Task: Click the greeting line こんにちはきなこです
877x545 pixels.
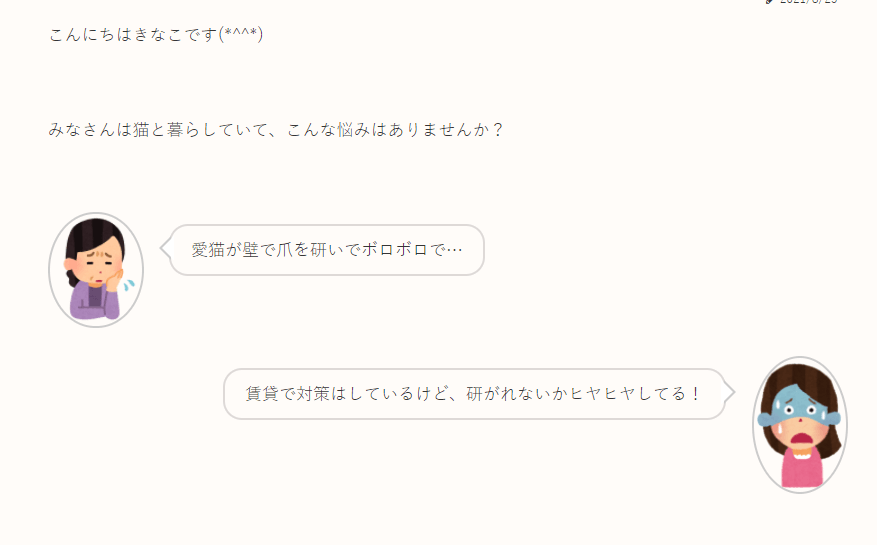Action: 155,35
